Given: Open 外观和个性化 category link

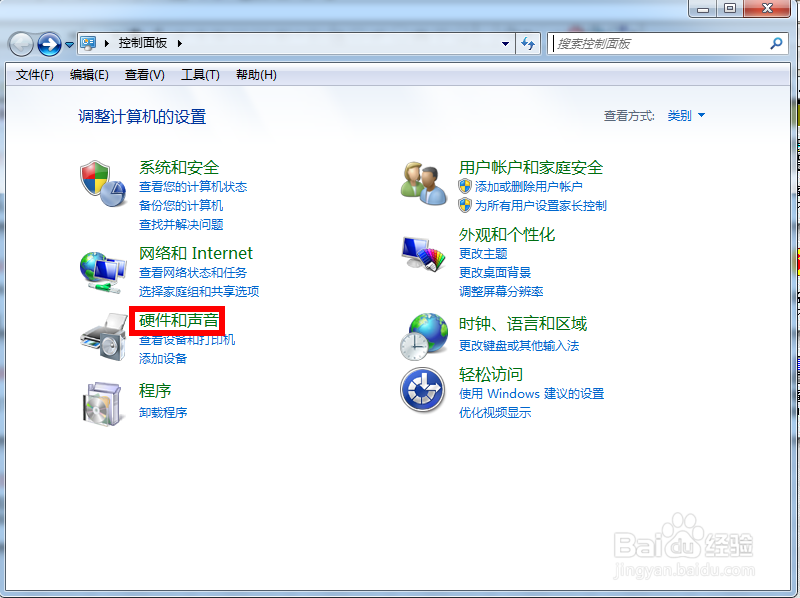Looking at the screenshot, I should pos(507,235).
